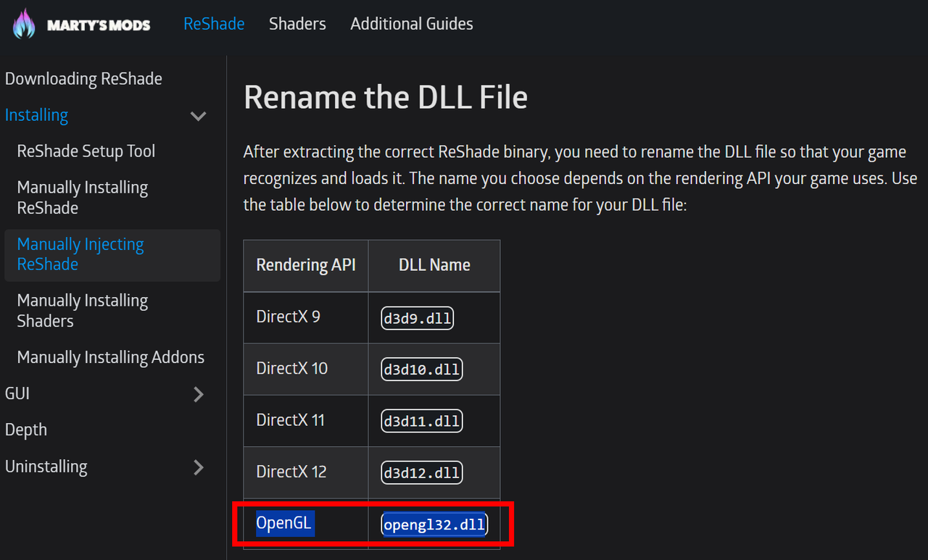Image resolution: width=928 pixels, height=560 pixels.
Task: Click the d3d12.dll code label
Action: point(422,473)
